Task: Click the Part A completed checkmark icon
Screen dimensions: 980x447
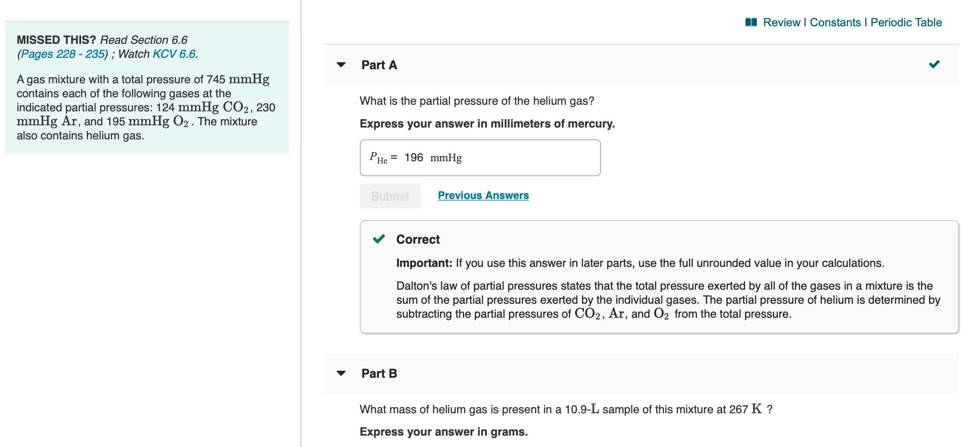Action: (934, 64)
